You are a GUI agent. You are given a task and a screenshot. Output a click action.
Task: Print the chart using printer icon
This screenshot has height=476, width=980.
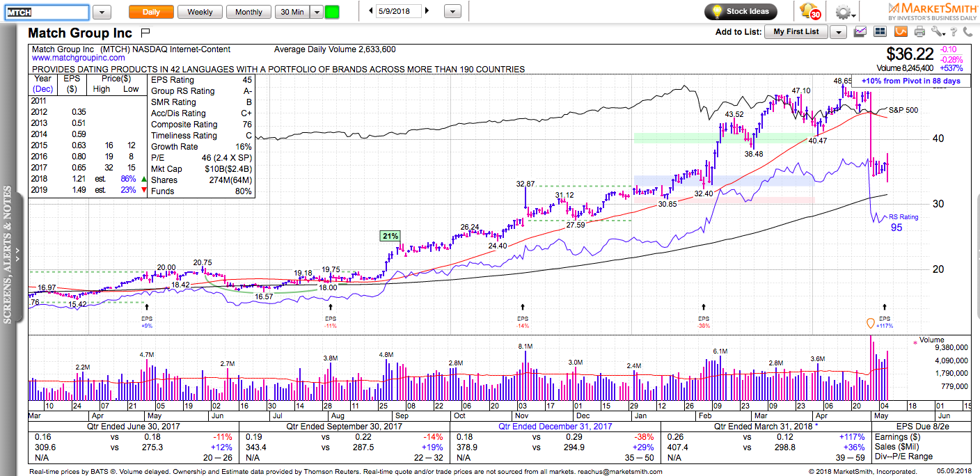pos(919,31)
